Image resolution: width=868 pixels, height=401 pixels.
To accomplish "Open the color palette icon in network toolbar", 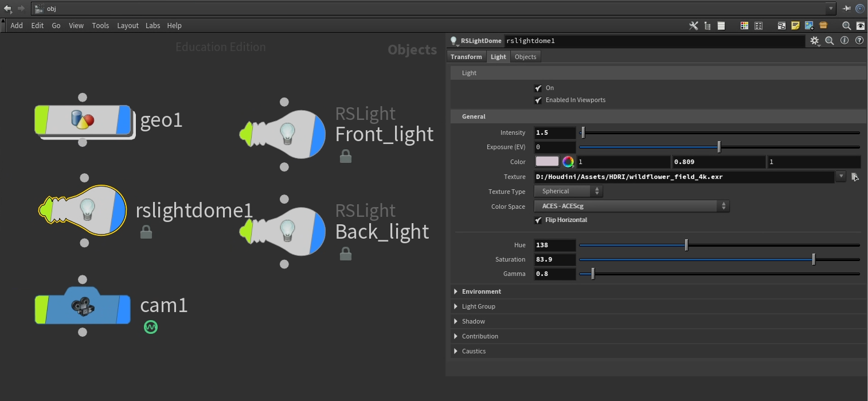I will point(744,26).
